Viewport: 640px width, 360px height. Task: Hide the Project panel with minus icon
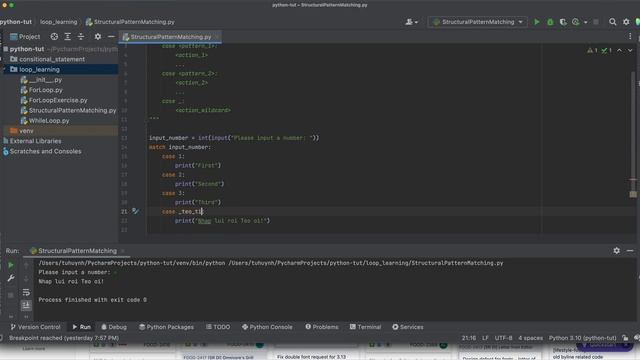pyautogui.click(x=111, y=37)
